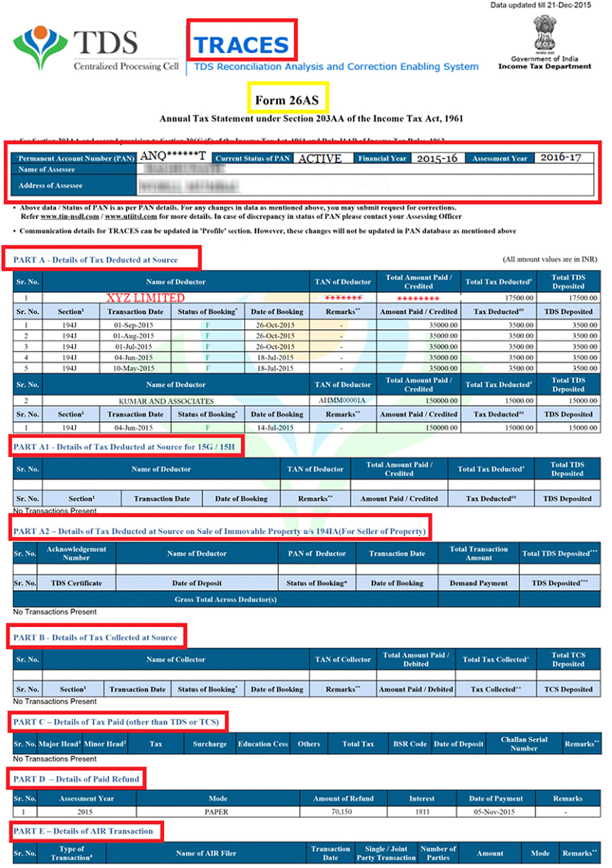
Task: Click the ACTIVE PAN status value
Action: [320, 158]
